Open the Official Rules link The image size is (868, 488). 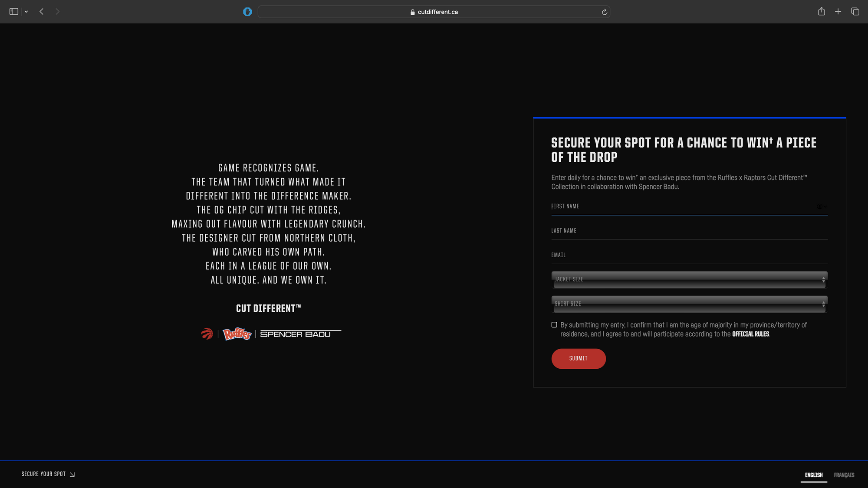(x=750, y=334)
